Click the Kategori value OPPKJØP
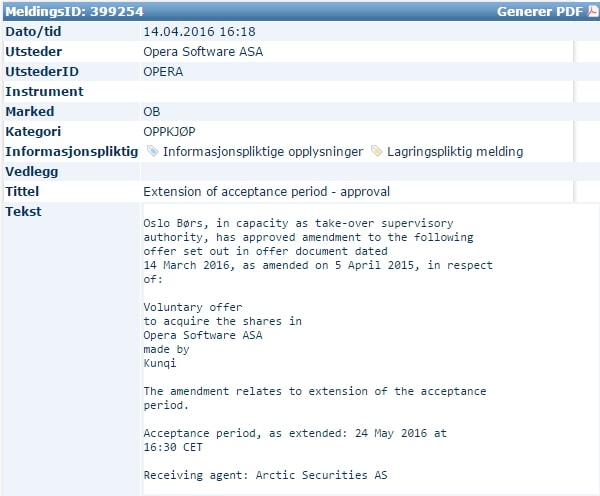600x496 pixels. click(169, 131)
